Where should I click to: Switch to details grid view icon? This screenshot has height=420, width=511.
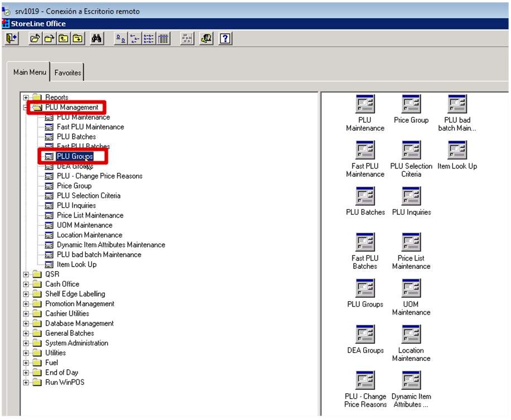[163, 38]
